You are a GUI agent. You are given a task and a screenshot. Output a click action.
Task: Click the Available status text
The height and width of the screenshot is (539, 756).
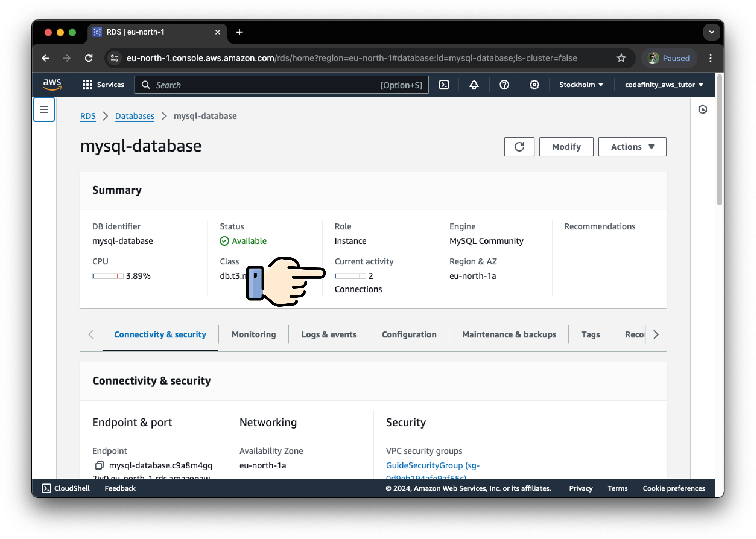click(249, 241)
